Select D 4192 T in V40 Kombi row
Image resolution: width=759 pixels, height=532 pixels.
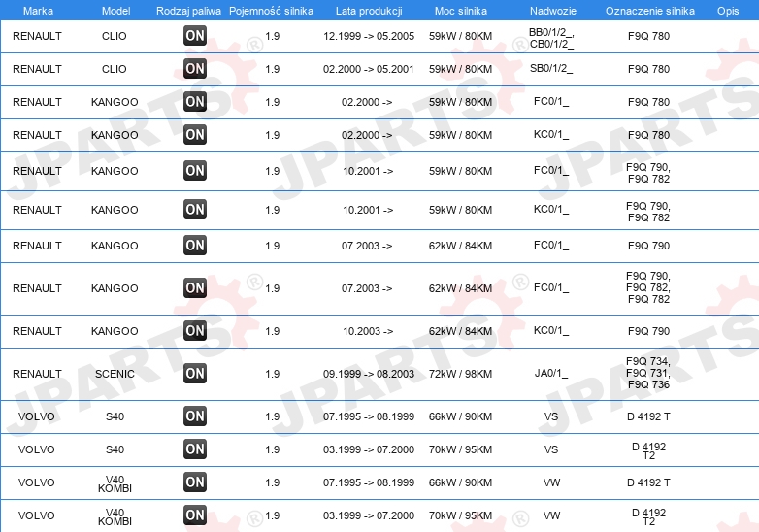click(x=648, y=482)
